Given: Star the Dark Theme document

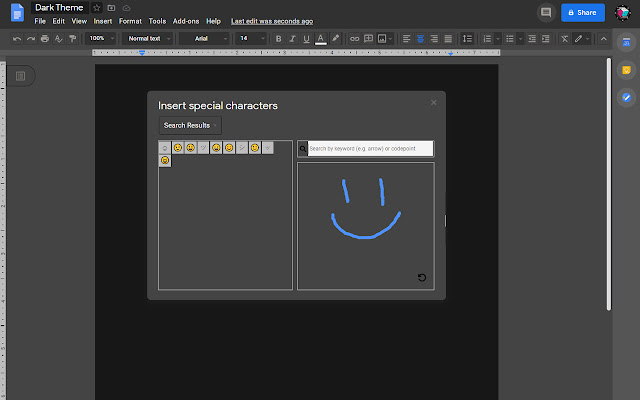Looking at the screenshot, I should pos(96,7).
